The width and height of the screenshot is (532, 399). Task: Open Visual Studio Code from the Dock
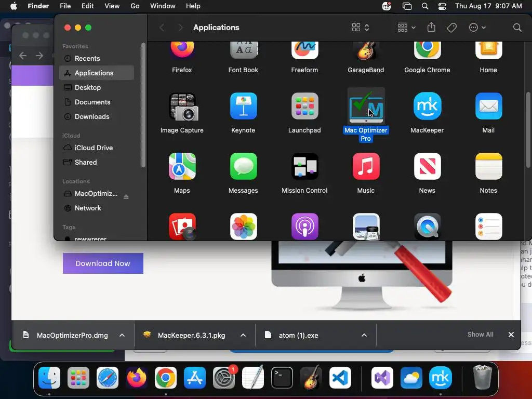[340, 378]
